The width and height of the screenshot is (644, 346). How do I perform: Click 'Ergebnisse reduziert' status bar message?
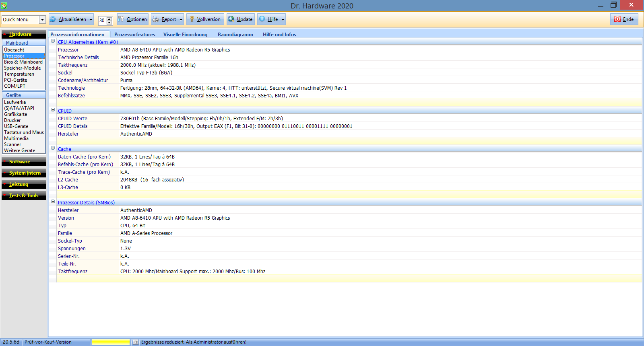(x=194, y=342)
